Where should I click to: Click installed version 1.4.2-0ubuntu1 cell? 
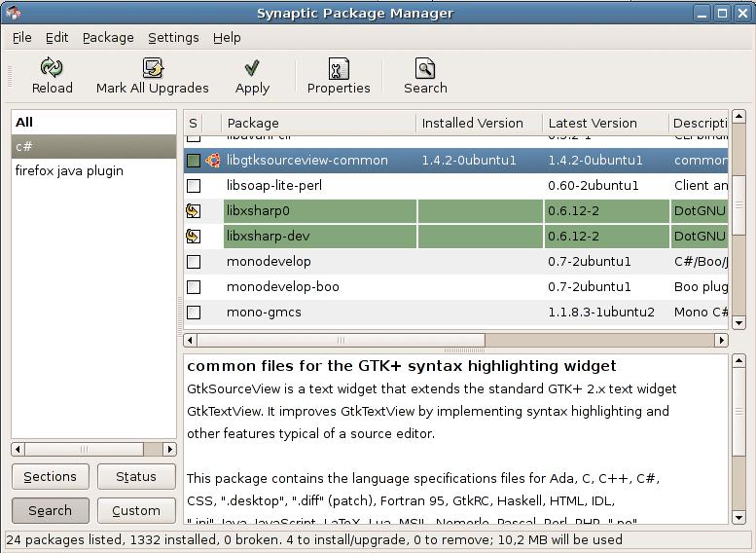point(469,161)
